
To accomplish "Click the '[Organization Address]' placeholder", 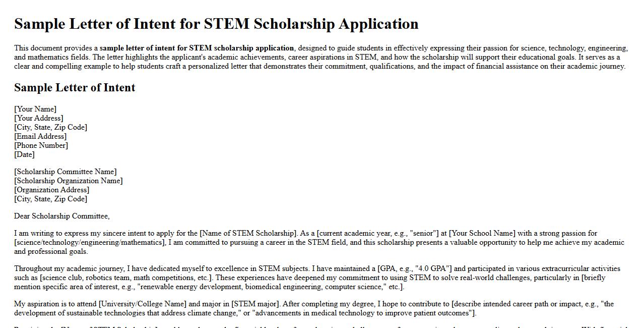I will [51, 190].
